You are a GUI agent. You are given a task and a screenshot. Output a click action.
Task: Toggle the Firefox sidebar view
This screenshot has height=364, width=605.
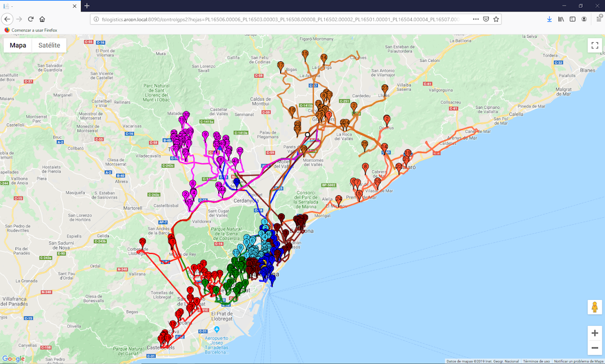573,19
